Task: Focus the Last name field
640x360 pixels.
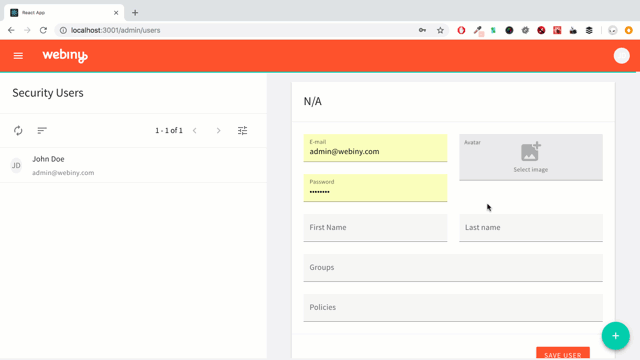Action: [x=531, y=228]
